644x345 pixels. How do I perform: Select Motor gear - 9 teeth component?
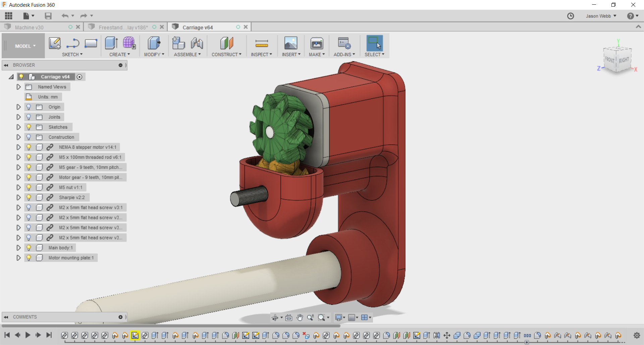[x=91, y=177]
